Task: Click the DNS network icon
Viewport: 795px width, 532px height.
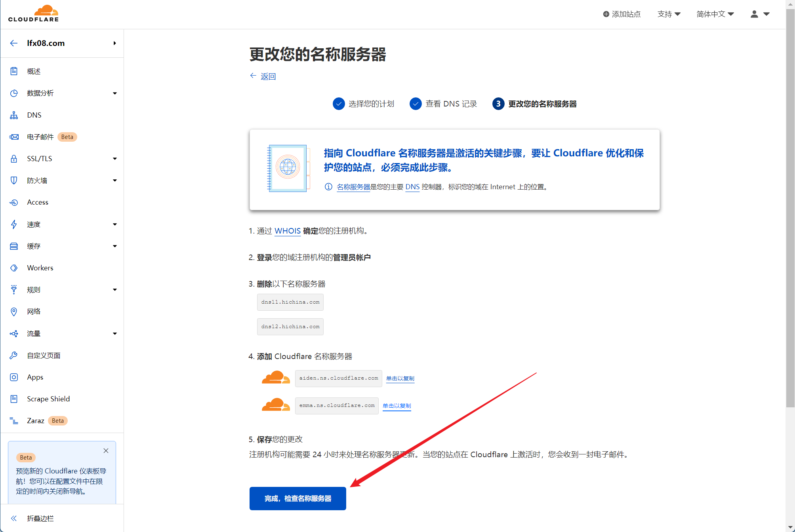Action: point(14,115)
